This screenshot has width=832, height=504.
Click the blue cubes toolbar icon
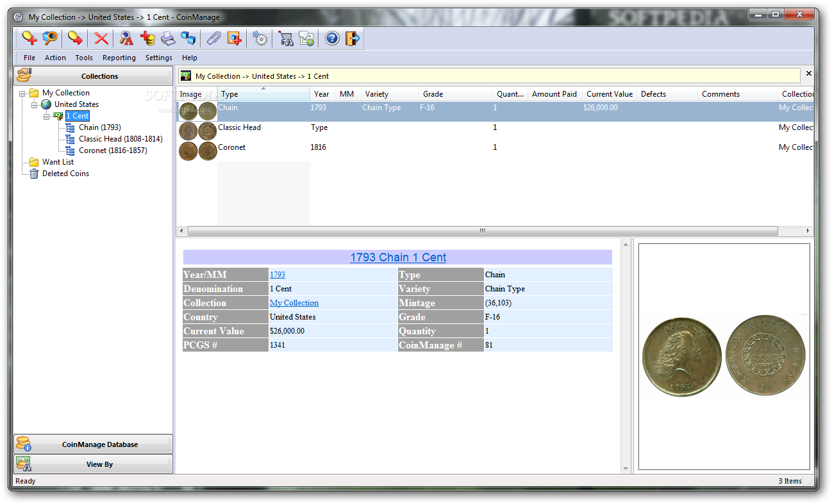tap(188, 38)
